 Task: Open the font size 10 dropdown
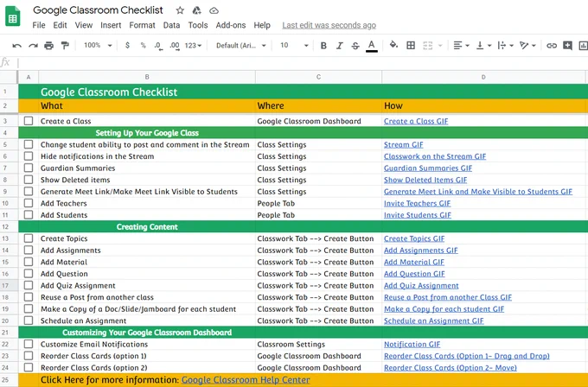(294, 46)
